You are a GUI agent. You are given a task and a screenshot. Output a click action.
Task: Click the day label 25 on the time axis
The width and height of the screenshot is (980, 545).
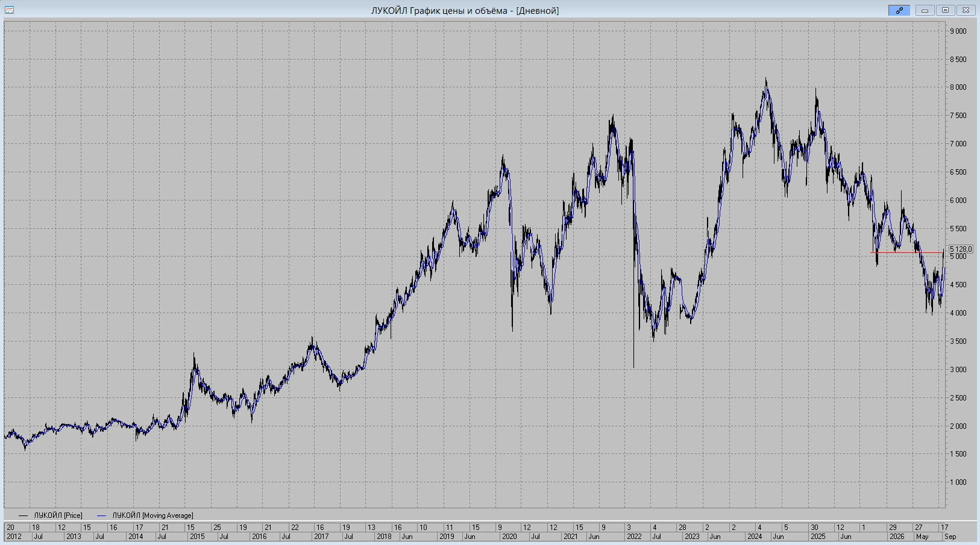click(217, 528)
